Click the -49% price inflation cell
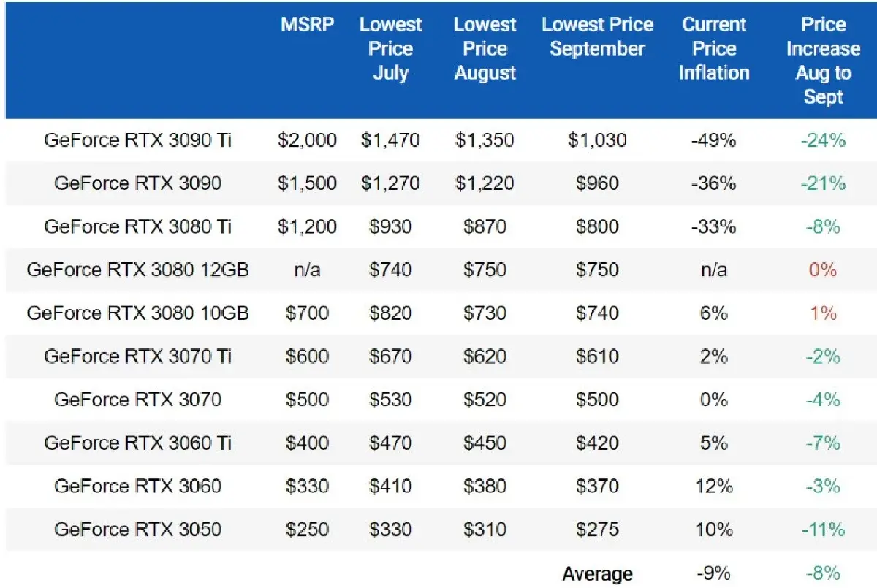This screenshot has height=588, width=877. 714,140
